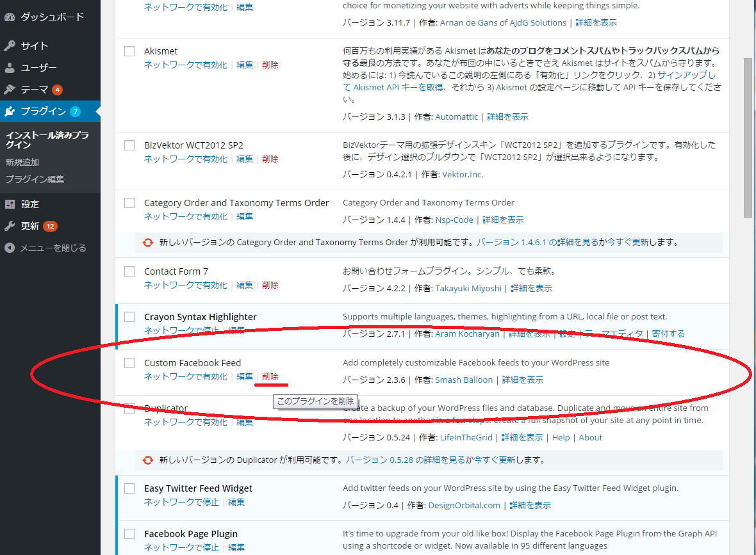
Task: Open LifeInTheGrid author link
Action: coord(466,437)
